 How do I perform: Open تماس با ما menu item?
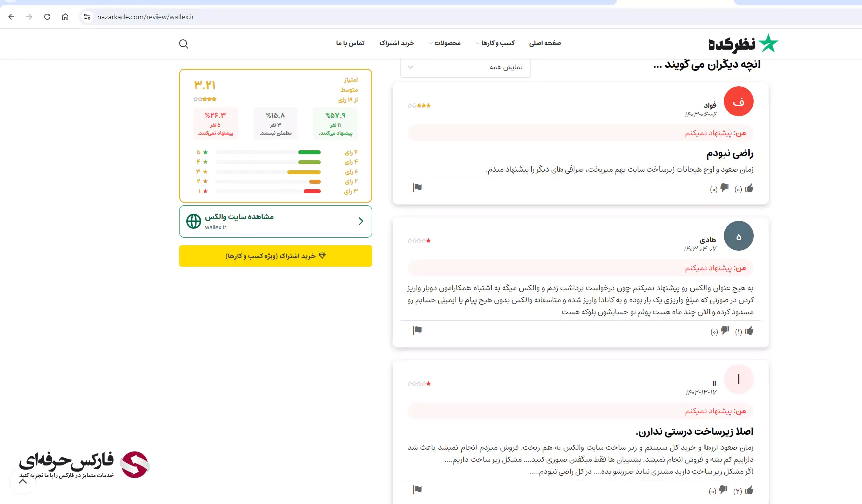pos(350,43)
